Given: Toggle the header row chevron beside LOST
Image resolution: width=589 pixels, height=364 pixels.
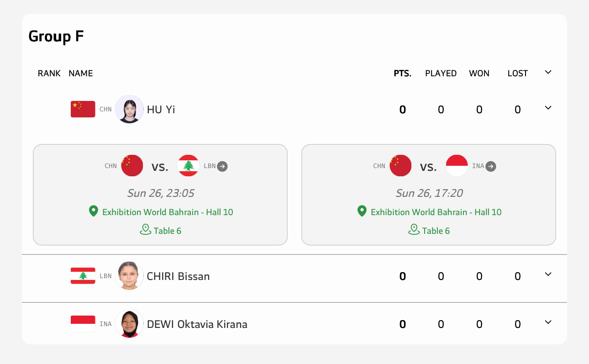Looking at the screenshot, I should 548,72.
